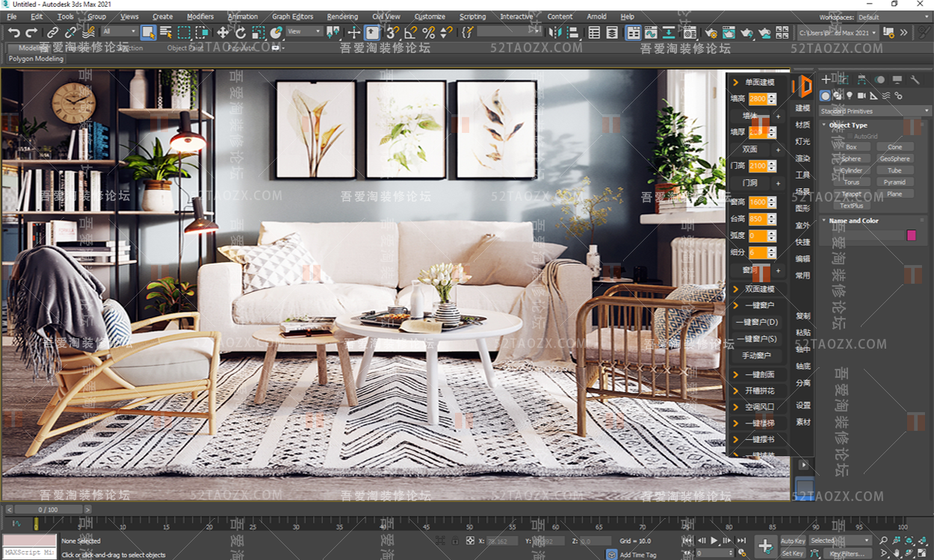Viewport: 934px width, 560px height.
Task: Select the Move tool in toolbar
Action: point(223,32)
